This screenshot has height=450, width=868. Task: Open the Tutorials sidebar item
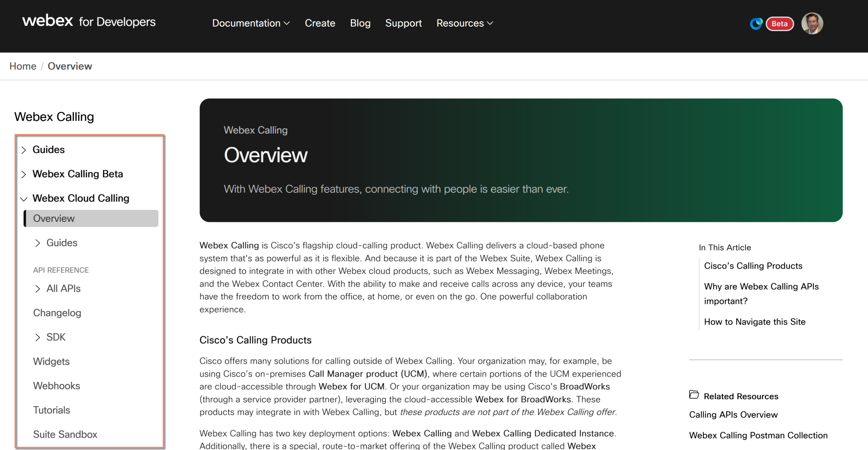(52, 410)
